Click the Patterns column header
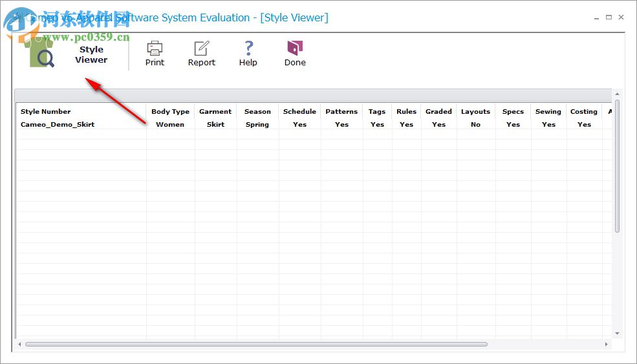Screen dimensions: 637x364 pos(341,111)
